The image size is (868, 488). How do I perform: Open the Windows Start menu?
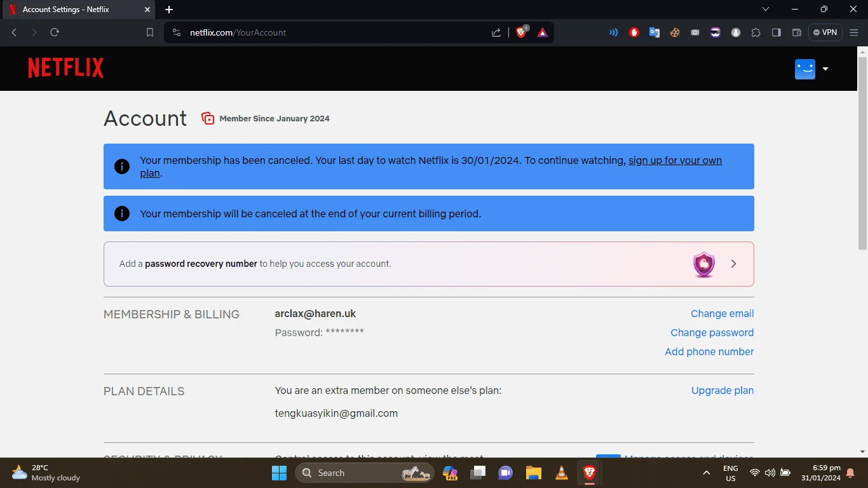[x=279, y=473]
